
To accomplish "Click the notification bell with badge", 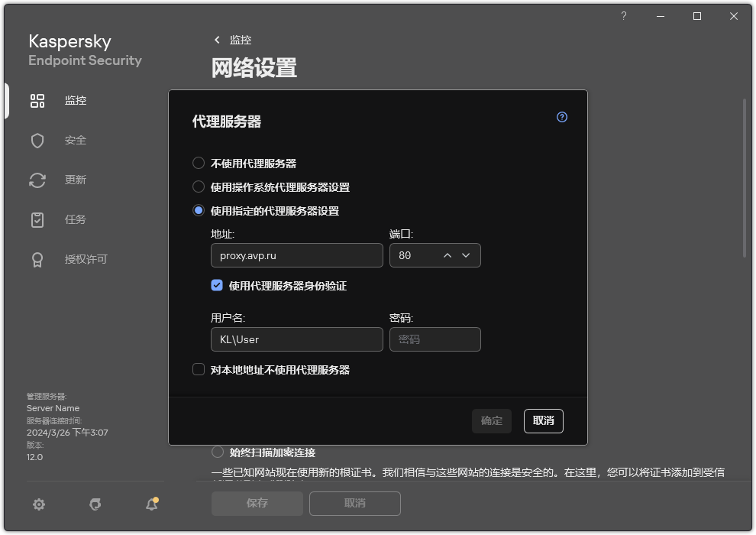I will point(151,504).
